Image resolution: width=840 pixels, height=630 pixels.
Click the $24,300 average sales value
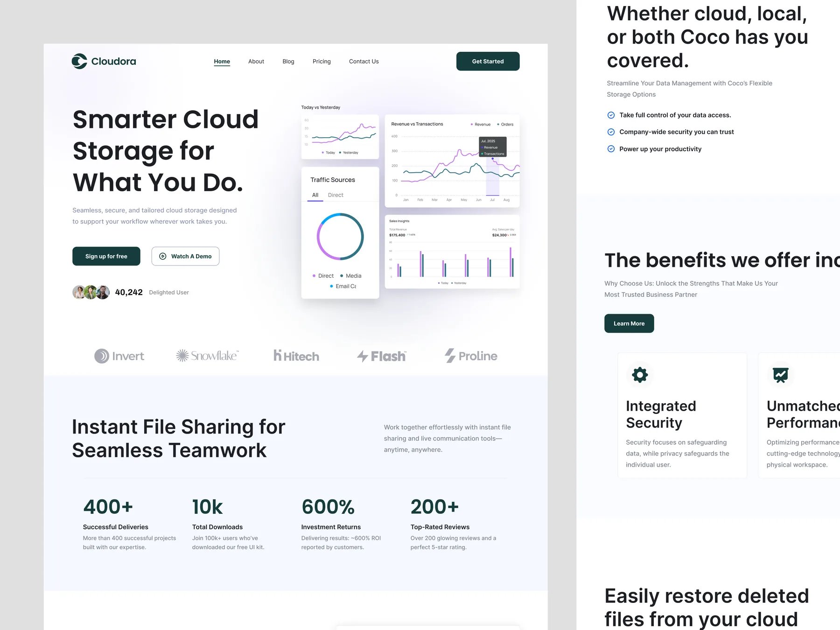point(499,235)
